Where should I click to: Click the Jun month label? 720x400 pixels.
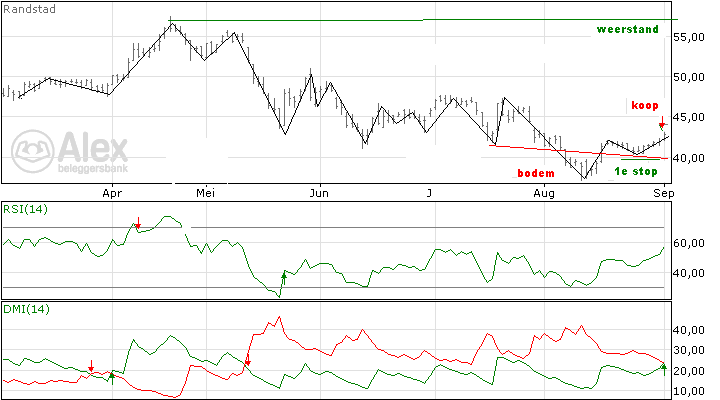pos(319,193)
